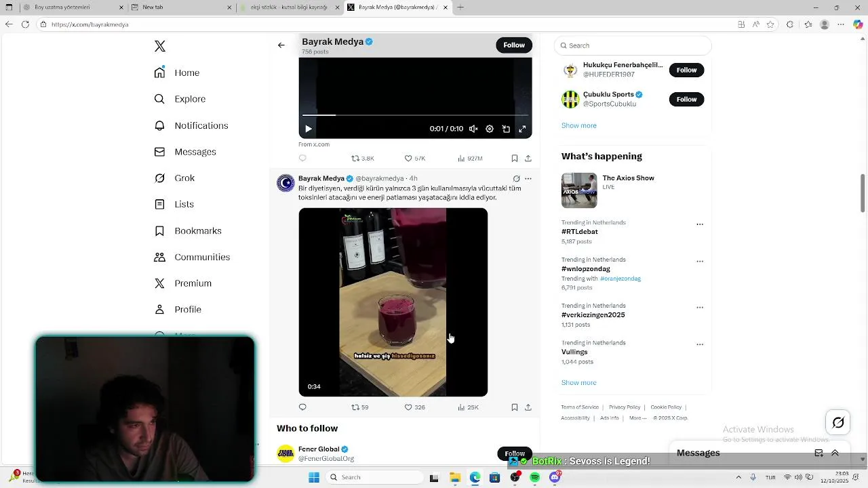Open Spotify from the taskbar
This screenshot has width=868, height=488.
534,477
